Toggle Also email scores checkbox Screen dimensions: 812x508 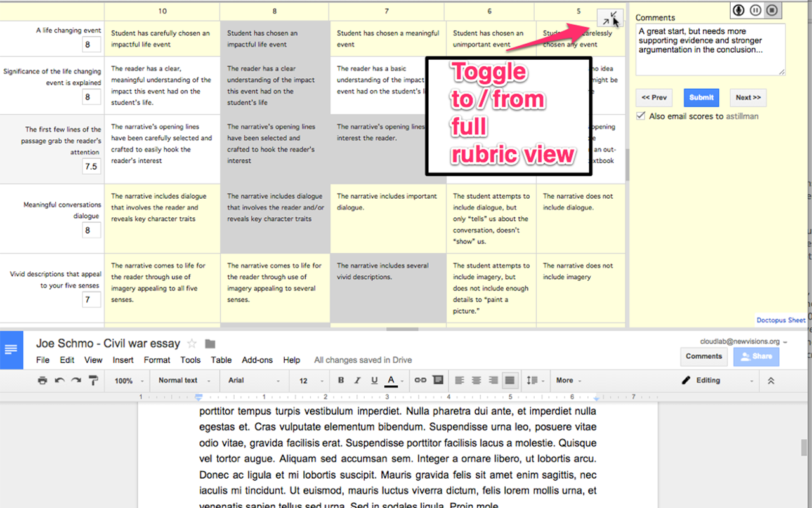[641, 116]
